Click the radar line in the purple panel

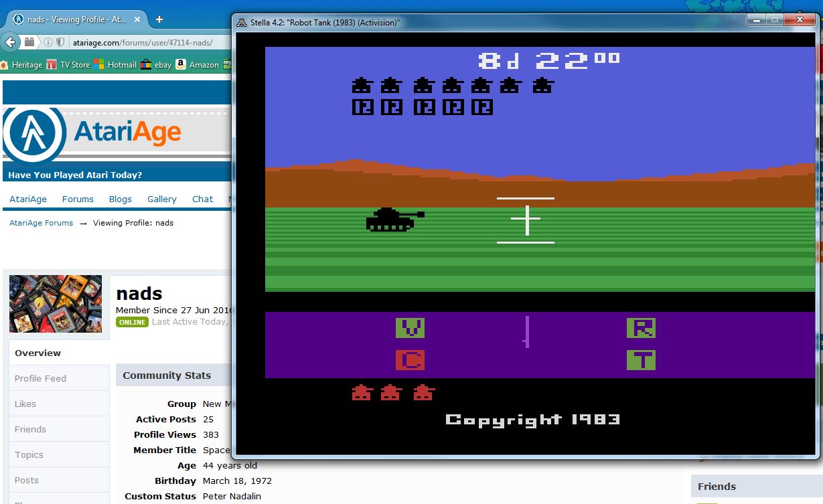point(526,332)
